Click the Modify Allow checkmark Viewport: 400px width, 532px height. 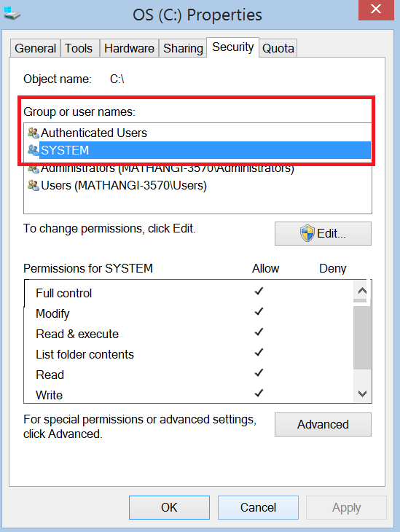click(x=259, y=312)
